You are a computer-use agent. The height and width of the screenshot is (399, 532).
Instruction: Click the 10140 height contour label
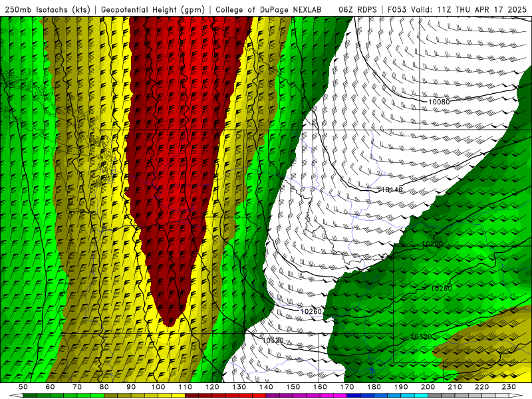point(392,190)
